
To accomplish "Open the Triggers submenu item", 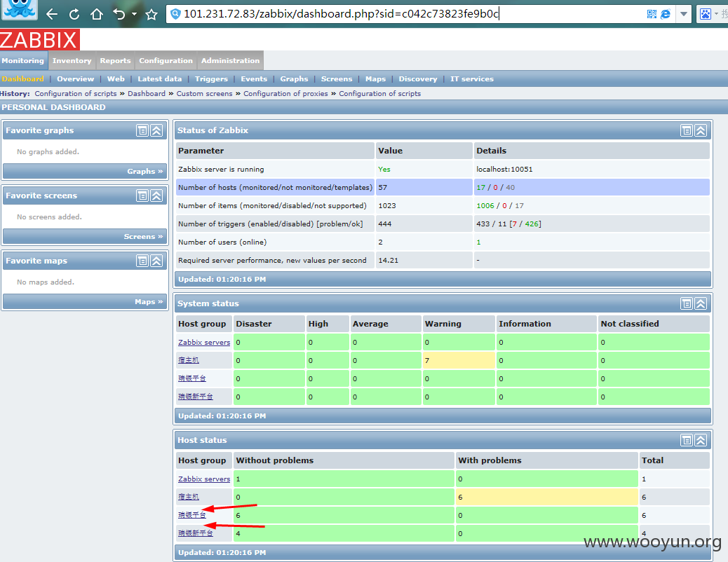I will (211, 79).
